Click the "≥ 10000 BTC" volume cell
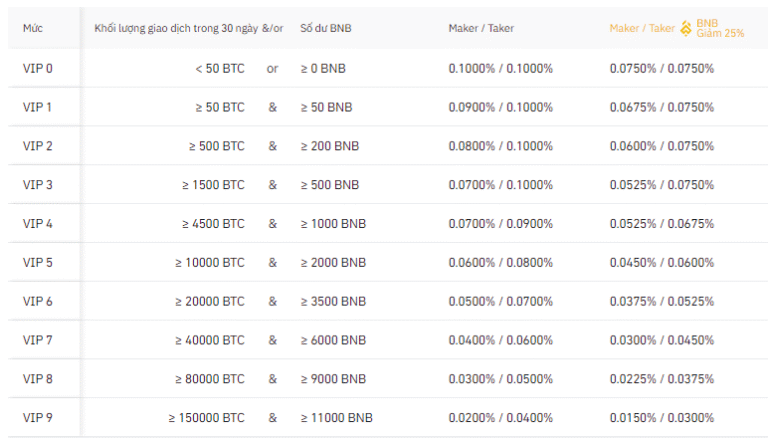Screen dimensions: 768x438 tap(210, 263)
